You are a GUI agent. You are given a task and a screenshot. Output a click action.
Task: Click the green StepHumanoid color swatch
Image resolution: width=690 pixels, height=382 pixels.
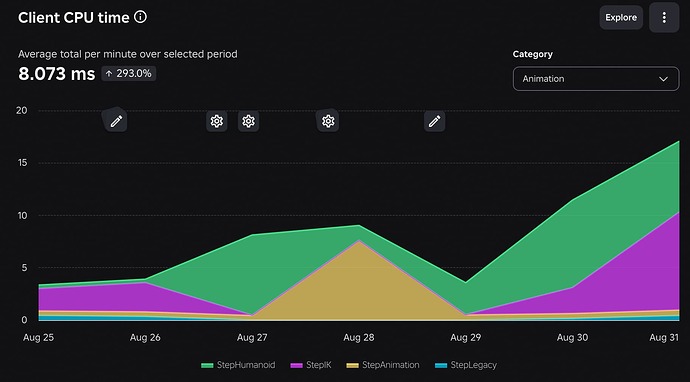pos(207,365)
